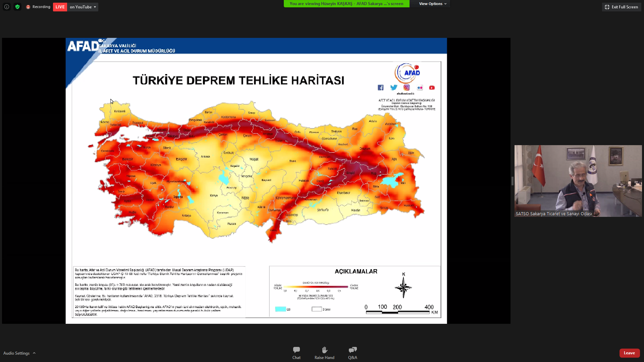Click the Instagram icon on slide

[x=407, y=88]
